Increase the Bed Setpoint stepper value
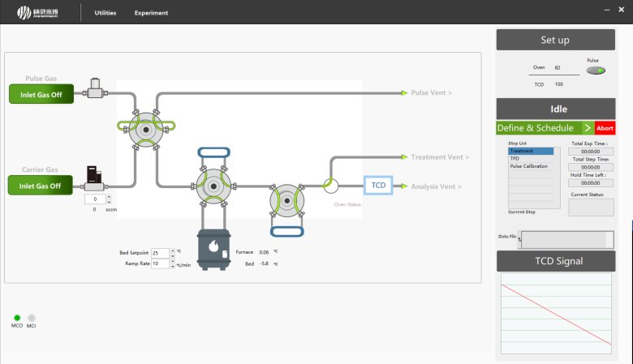This screenshot has height=364, width=633. 173,251
